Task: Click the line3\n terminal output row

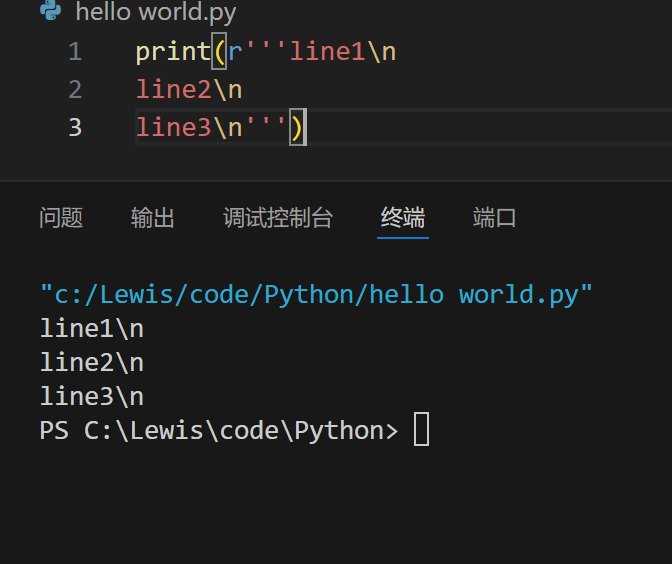Action: click(x=92, y=397)
